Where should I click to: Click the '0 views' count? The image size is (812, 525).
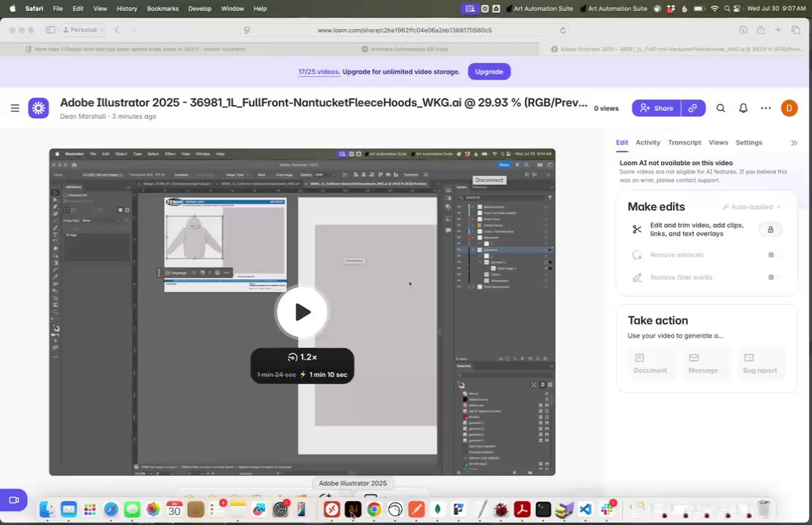click(x=606, y=109)
